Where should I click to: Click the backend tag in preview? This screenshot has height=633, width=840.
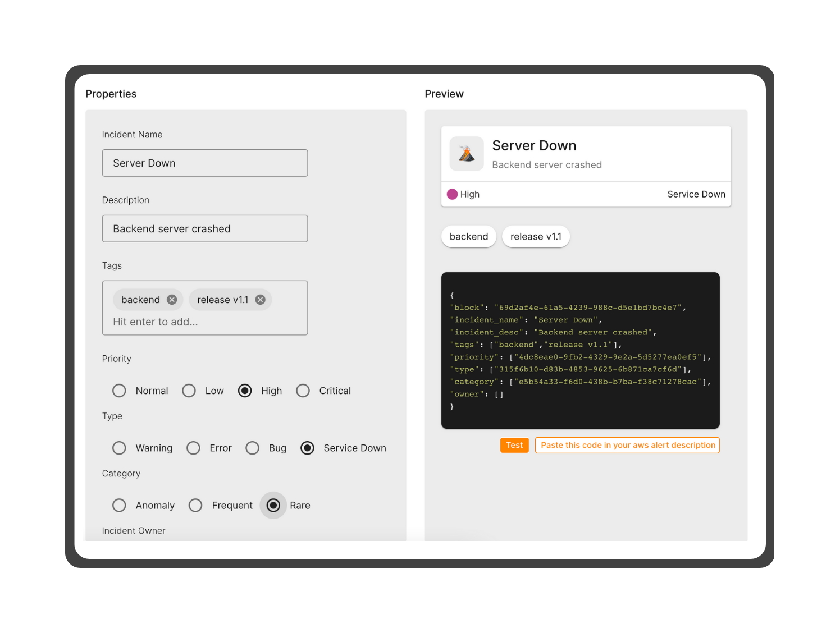469,236
